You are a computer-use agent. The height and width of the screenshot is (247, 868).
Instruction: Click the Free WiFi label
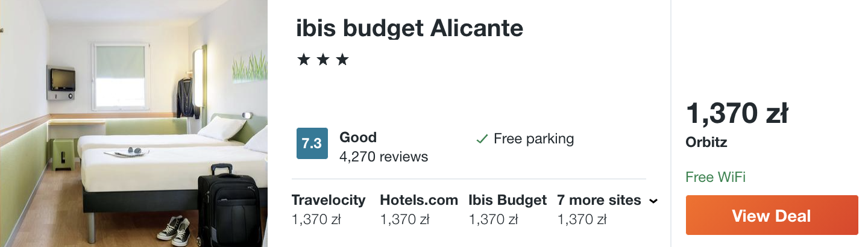(715, 177)
